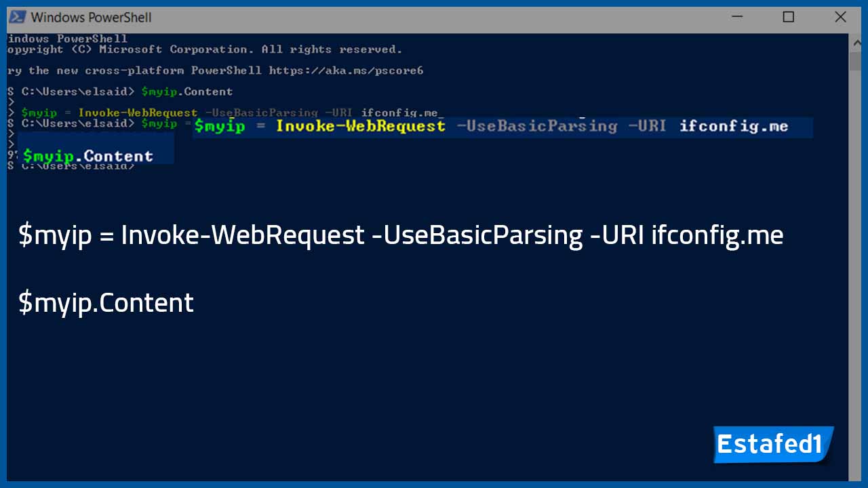Maximize the PowerShell window
The width and height of the screenshot is (868, 488).
(789, 16)
